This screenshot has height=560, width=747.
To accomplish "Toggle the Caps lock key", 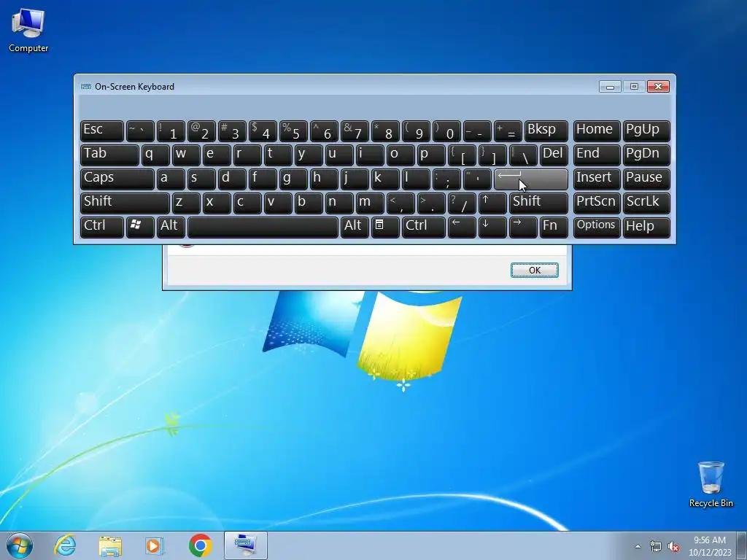I will [x=117, y=179].
